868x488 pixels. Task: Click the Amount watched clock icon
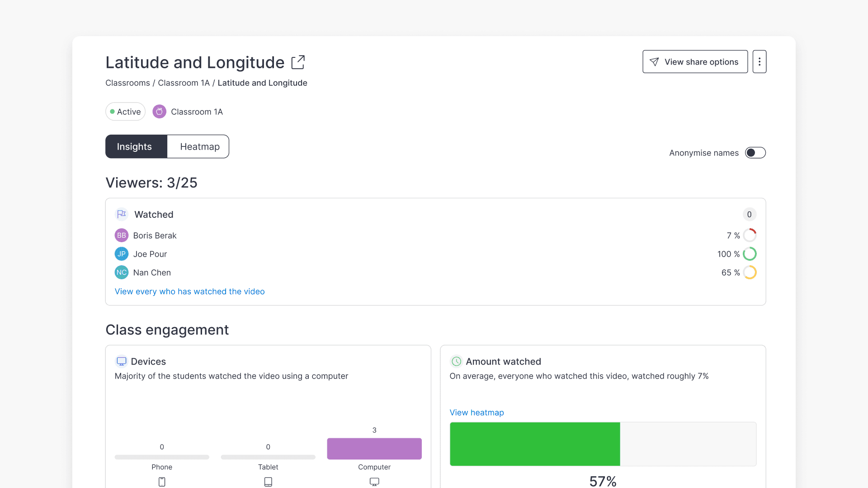click(x=457, y=361)
